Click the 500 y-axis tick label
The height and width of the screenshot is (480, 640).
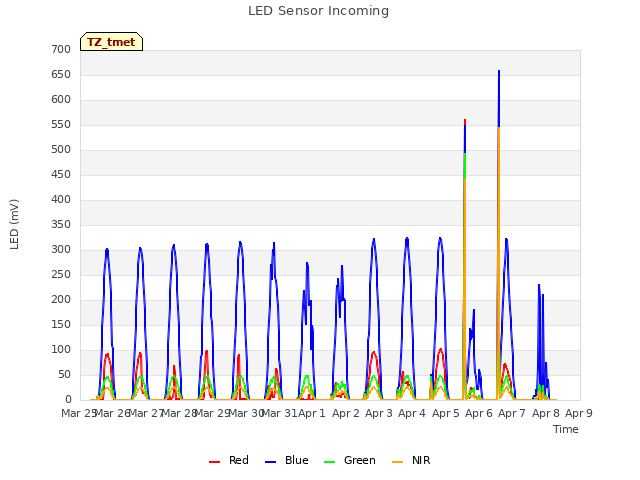[61, 149]
